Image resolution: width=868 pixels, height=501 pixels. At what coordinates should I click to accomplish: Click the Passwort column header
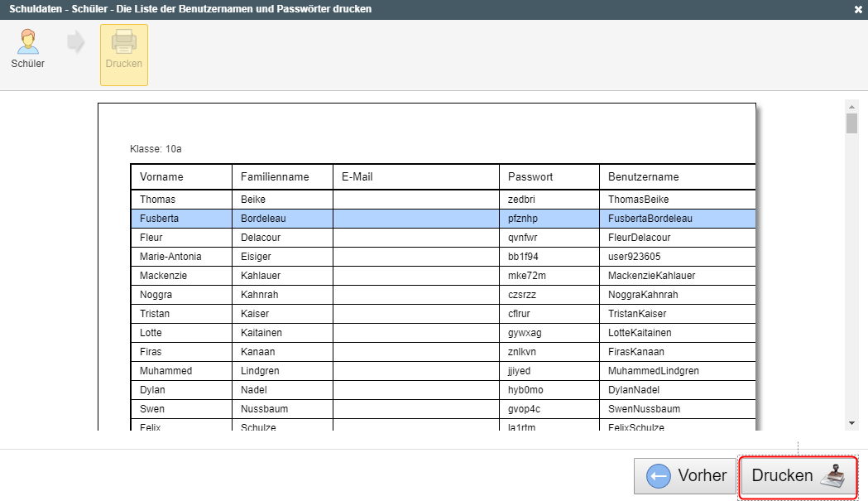(549, 176)
